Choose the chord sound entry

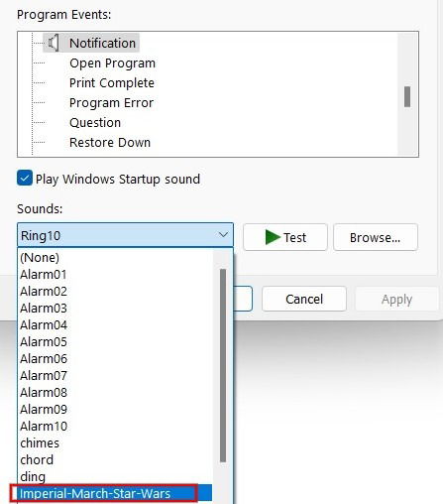coord(37,459)
